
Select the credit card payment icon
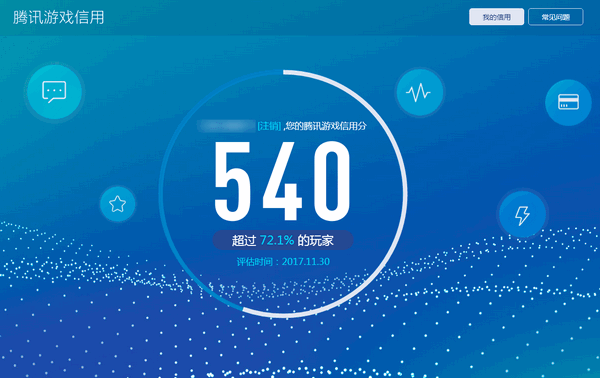(x=568, y=102)
